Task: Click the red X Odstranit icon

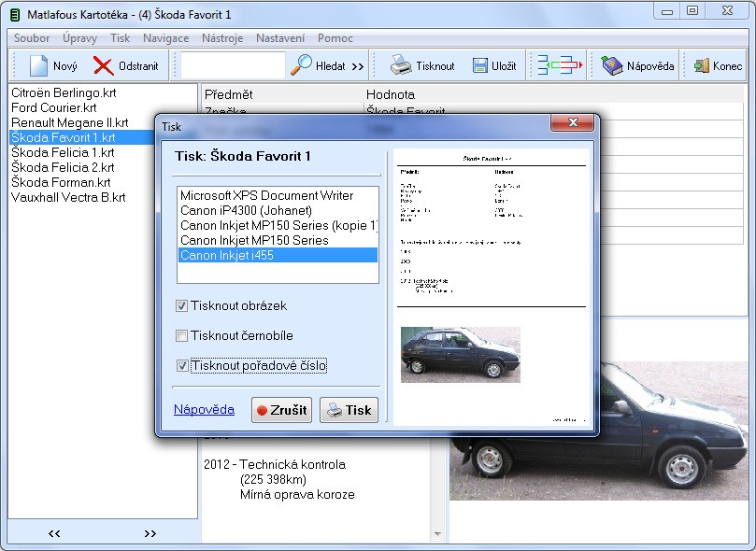Action: tap(103, 65)
